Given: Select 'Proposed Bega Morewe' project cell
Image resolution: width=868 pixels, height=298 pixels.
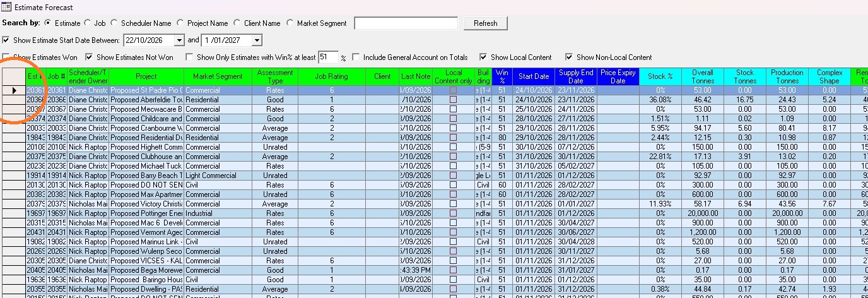Looking at the screenshot, I should tap(146, 270).
